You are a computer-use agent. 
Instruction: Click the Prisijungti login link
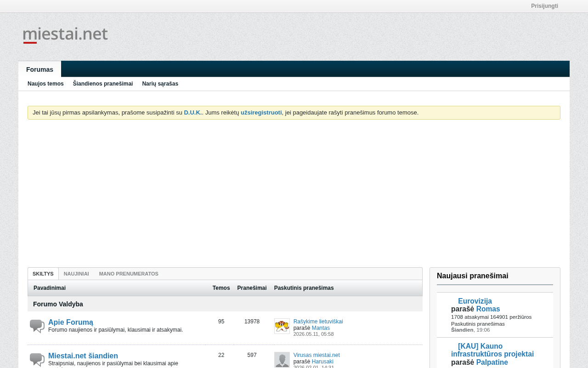(x=544, y=6)
